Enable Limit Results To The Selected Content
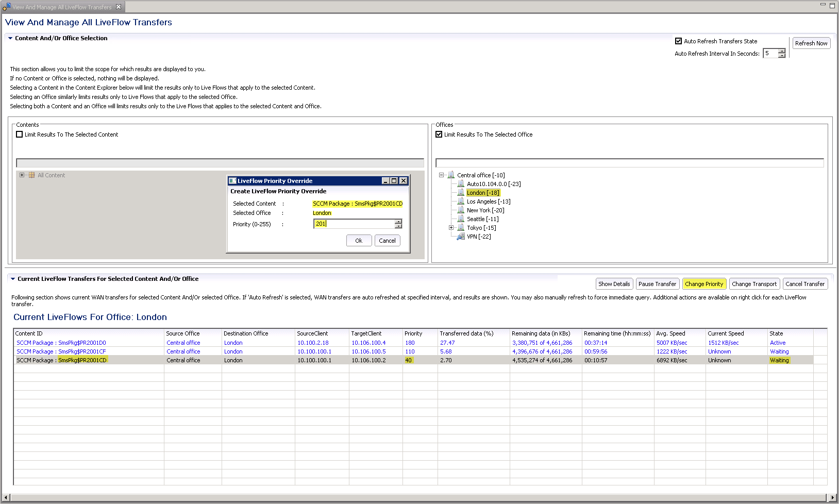Screen dimensions: 839x504 (20, 135)
